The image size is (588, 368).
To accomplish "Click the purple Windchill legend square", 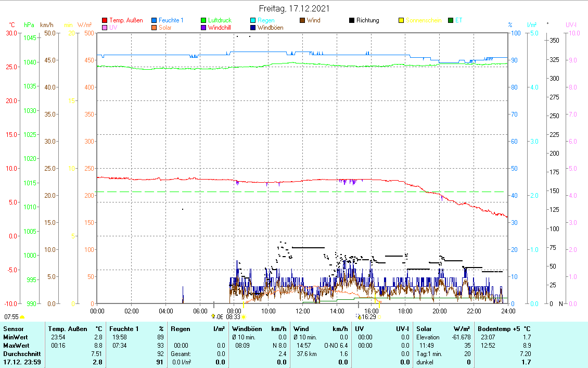I will point(204,28).
